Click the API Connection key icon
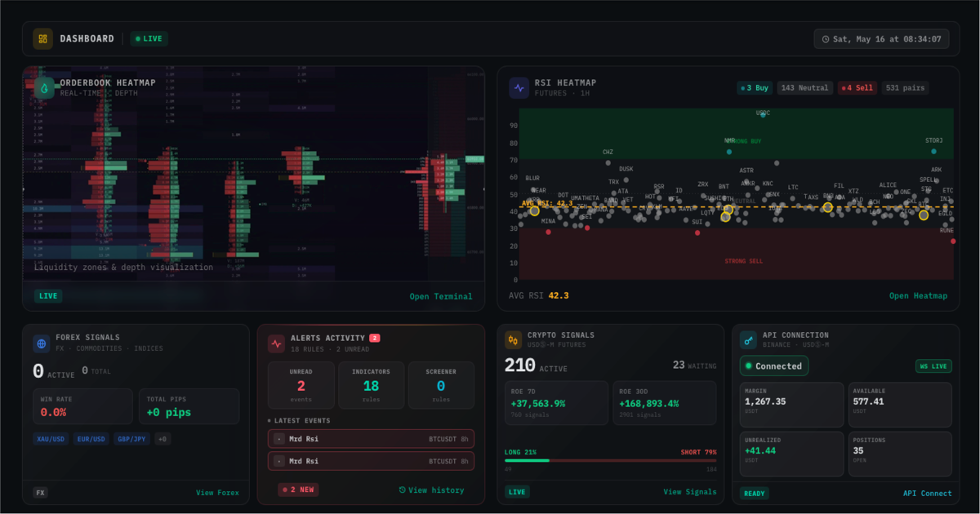This screenshot has height=514, width=980. (x=749, y=339)
